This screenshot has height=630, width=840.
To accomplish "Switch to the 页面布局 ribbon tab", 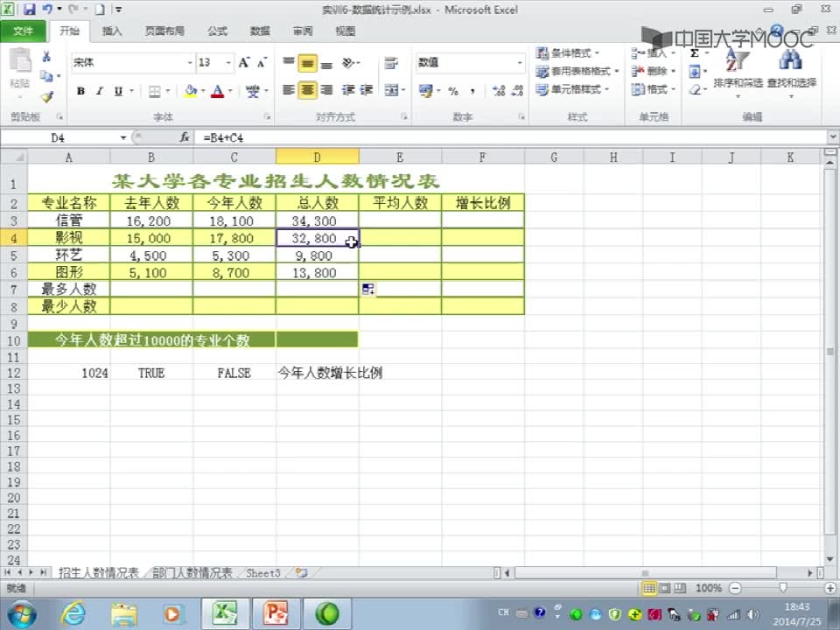I will click(164, 31).
